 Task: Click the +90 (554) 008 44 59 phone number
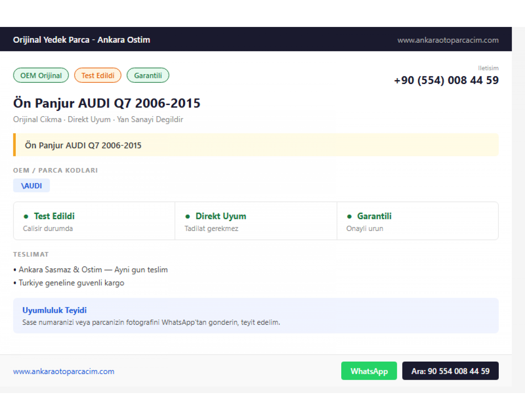tap(446, 80)
